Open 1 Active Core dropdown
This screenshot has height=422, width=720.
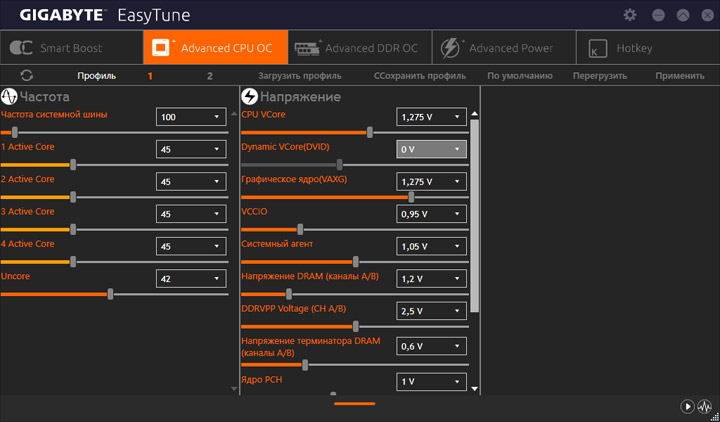(x=191, y=149)
